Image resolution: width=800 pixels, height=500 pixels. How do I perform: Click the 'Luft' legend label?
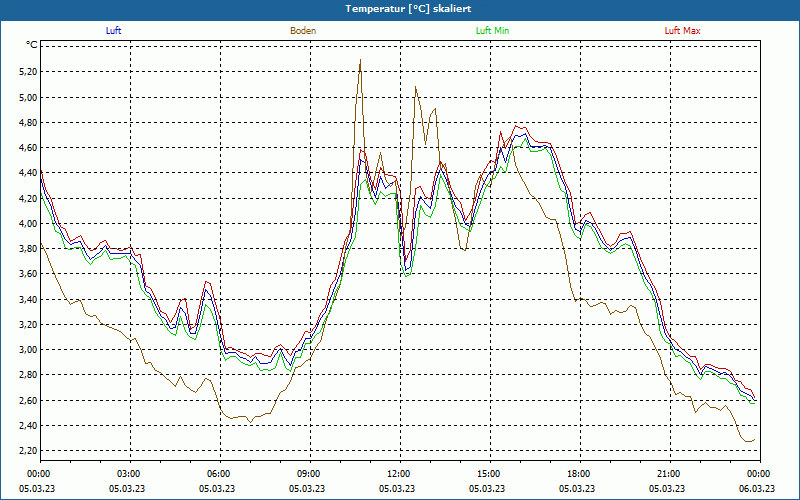[113, 31]
